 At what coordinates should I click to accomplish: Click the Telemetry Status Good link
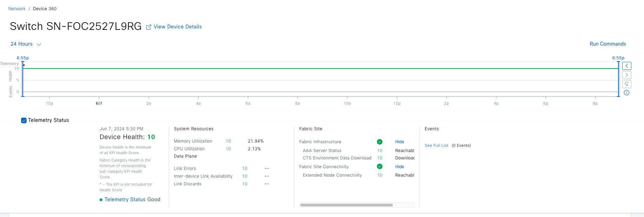[125, 199]
